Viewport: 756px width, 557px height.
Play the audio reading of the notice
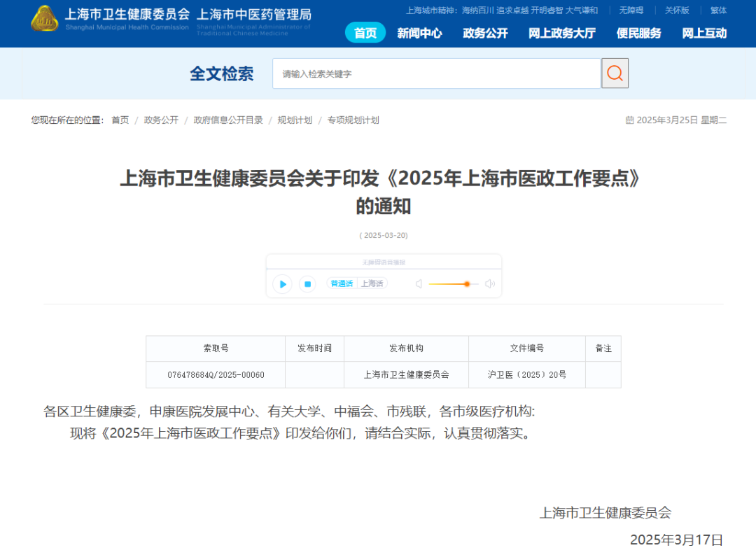(283, 284)
